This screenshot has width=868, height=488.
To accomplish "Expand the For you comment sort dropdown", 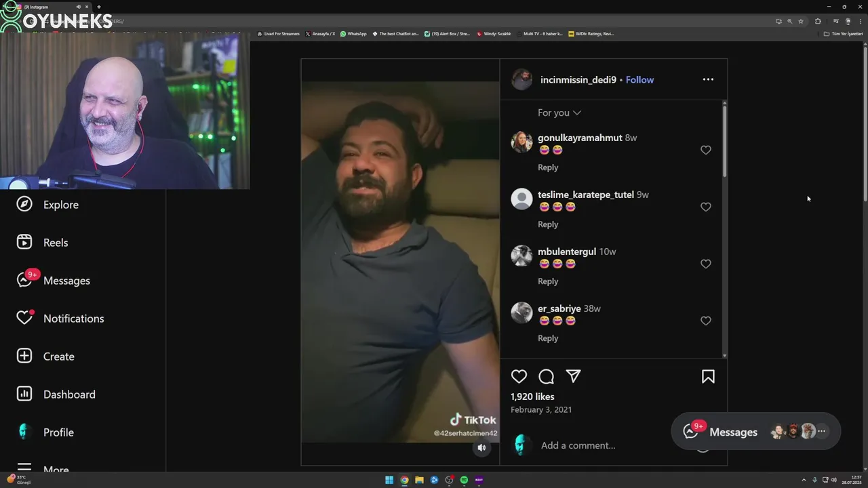I will coord(559,113).
